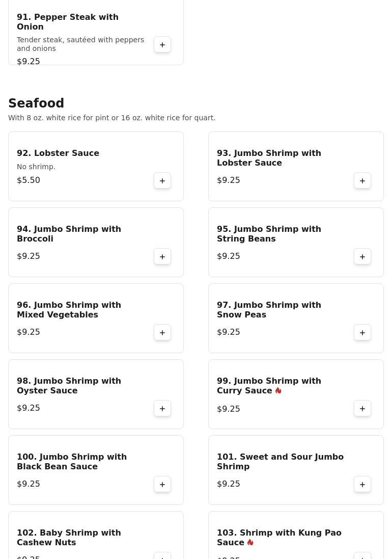Select the 102. Baby Shrimp with Cashew Nuts title
This screenshot has height=559, width=392.
click(x=69, y=538)
